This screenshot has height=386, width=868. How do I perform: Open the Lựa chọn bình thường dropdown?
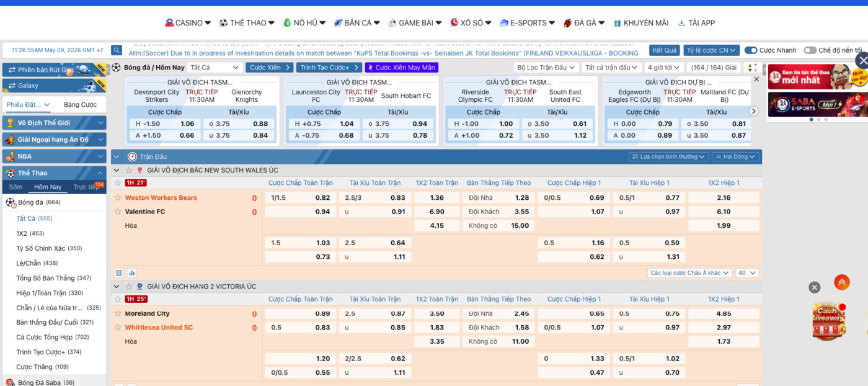pos(668,157)
